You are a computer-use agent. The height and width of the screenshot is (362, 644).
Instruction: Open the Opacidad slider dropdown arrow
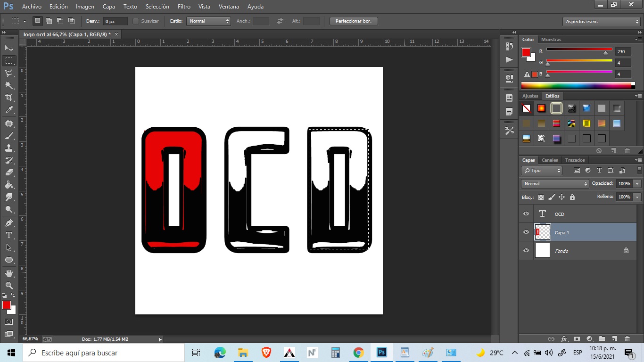(637, 184)
